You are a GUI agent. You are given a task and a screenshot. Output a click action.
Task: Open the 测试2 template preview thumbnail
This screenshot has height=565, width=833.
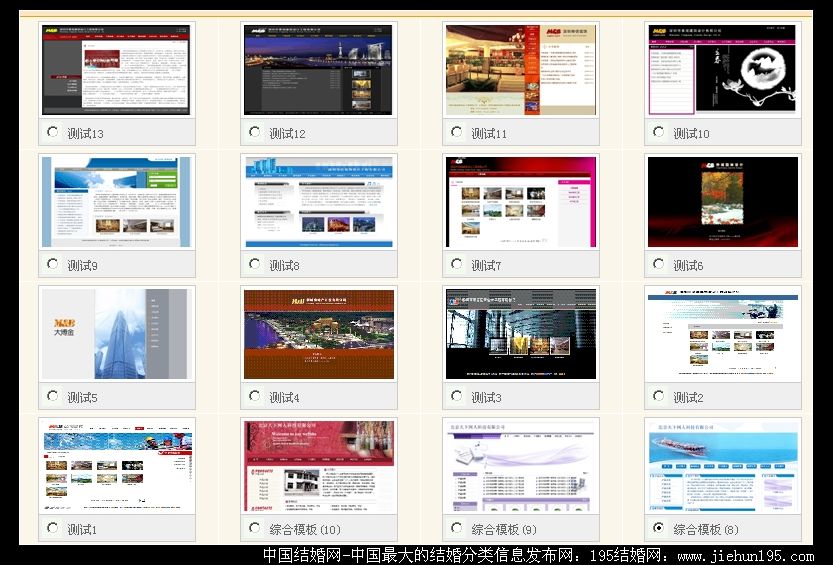(722, 334)
